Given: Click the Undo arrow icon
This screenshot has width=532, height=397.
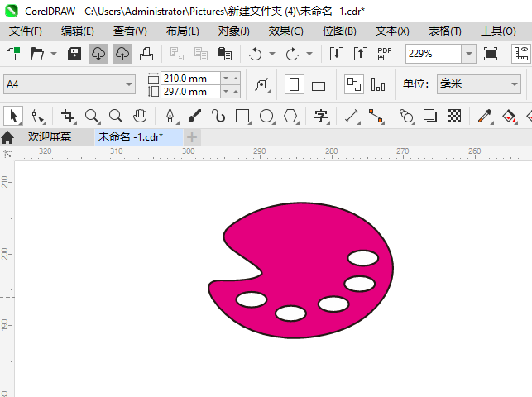Looking at the screenshot, I should [255, 54].
